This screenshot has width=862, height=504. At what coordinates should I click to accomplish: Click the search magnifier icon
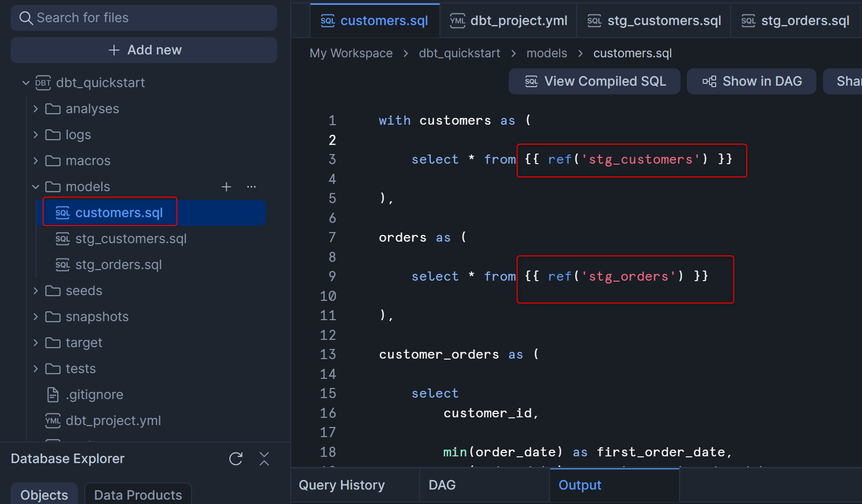[x=26, y=18]
